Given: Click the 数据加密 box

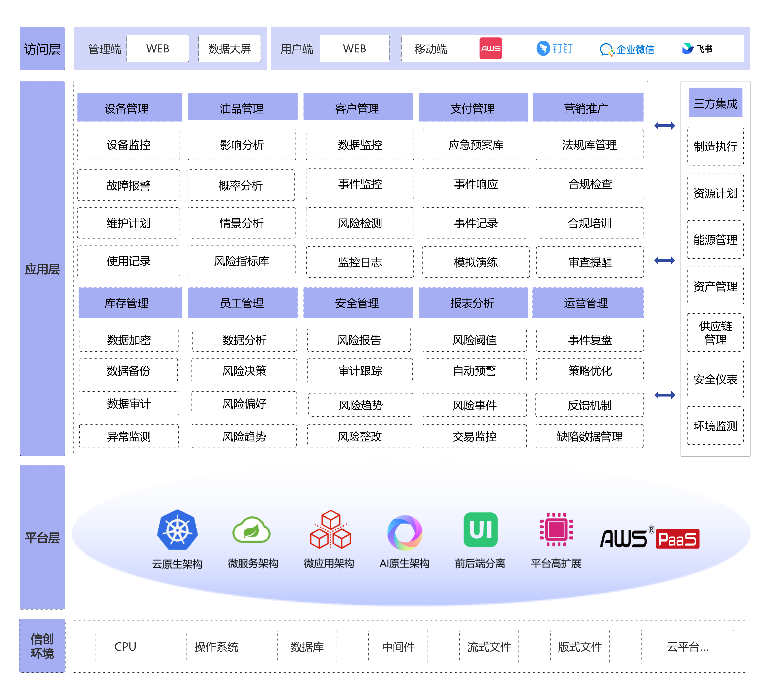Looking at the screenshot, I should coord(129,340).
